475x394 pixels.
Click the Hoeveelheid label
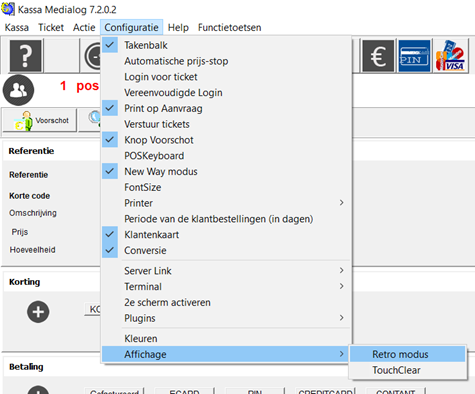coord(32,250)
